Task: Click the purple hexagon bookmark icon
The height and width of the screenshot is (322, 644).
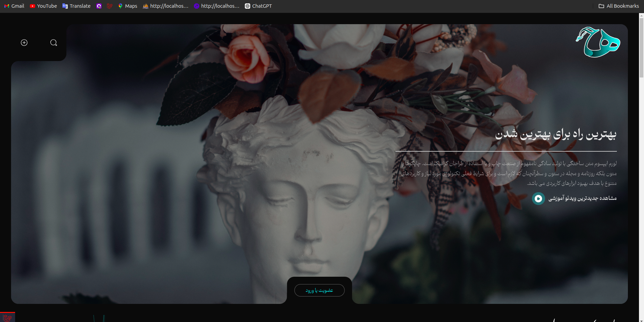Action: pos(99,6)
